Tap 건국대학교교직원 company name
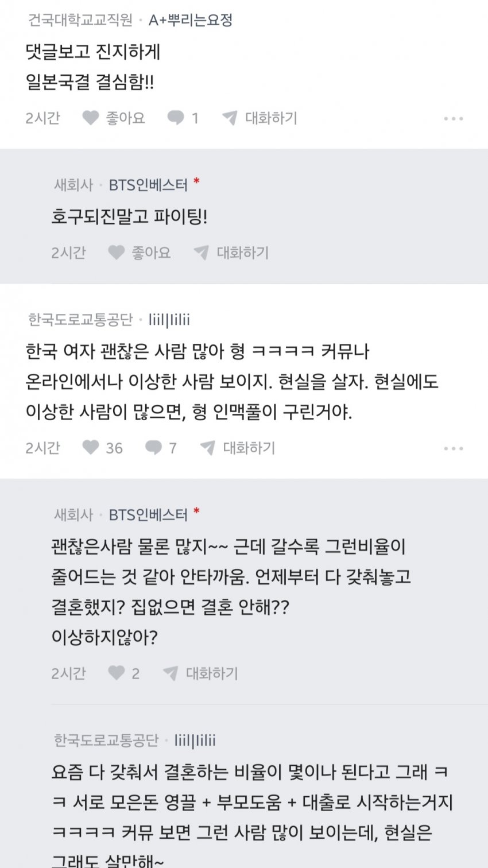 (x=80, y=21)
